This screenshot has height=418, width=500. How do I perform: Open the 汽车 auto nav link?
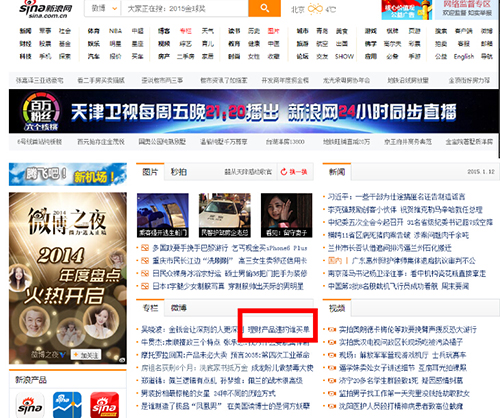point(94,56)
